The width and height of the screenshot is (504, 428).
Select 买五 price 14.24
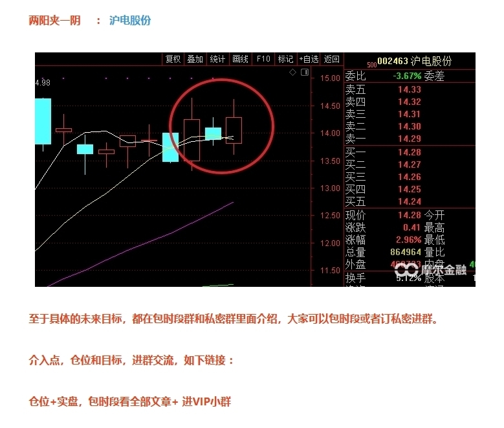click(409, 202)
